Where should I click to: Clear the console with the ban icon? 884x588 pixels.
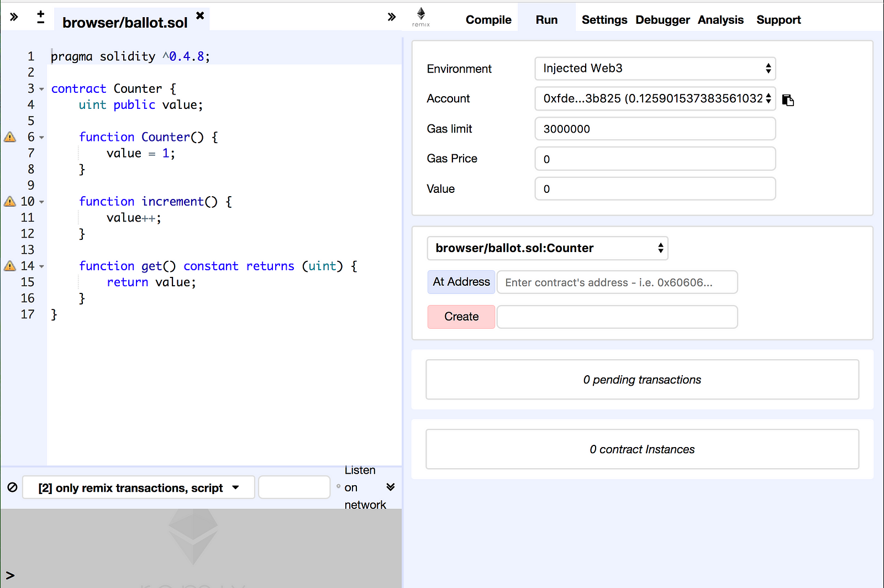[12, 487]
